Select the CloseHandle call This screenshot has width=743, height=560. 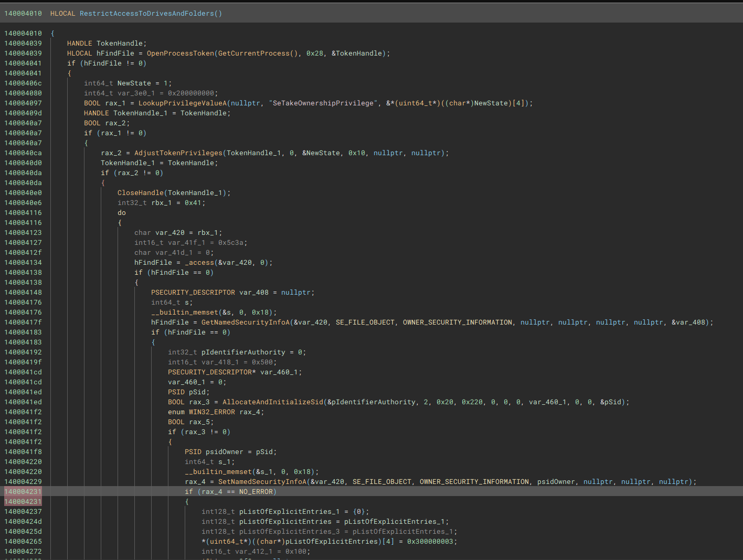140,193
